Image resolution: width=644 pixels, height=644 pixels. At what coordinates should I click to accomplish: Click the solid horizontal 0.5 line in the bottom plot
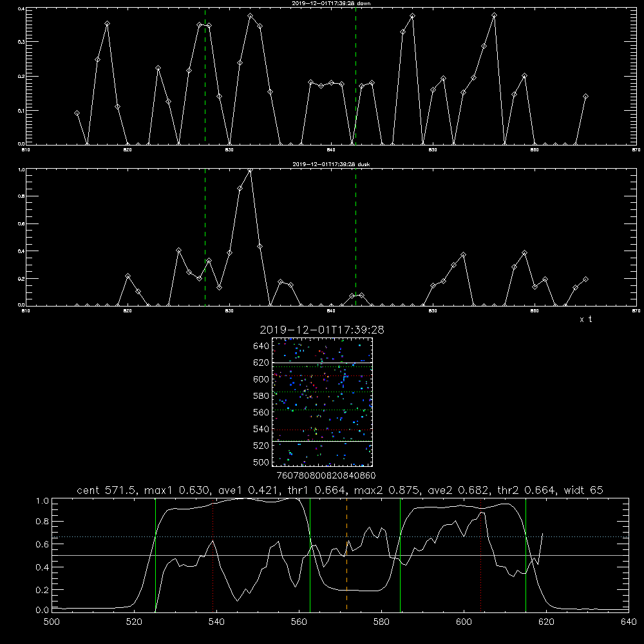[x=341, y=555]
